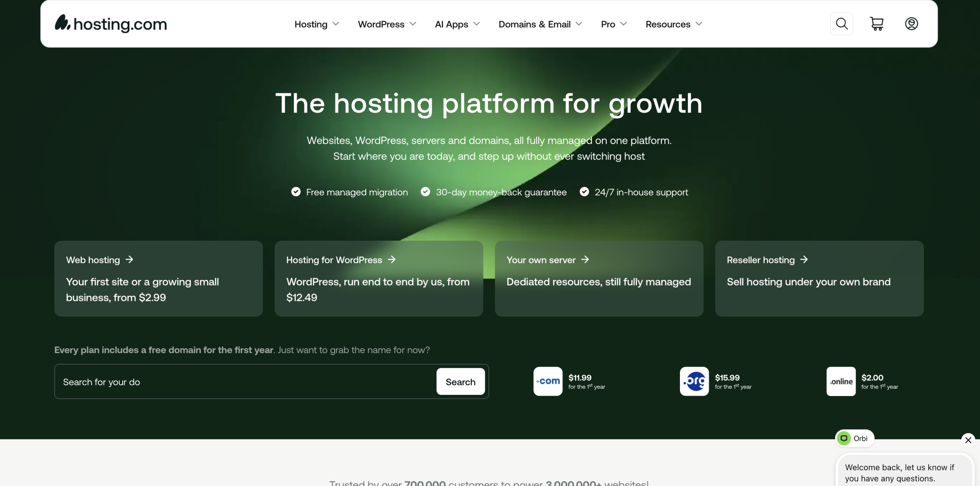
Task: Click the 30-day money-back guarantee checkmark
Action: coord(425,192)
